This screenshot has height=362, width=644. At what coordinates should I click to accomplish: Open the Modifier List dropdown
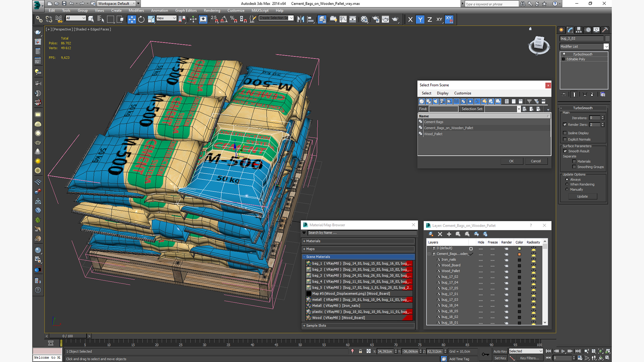click(x=584, y=47)
